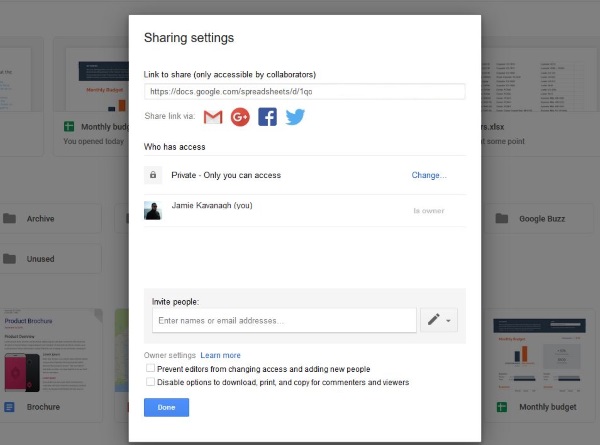Click the lock icon beside Private access
Screen dimensions: 600x445
click(153, 175)
